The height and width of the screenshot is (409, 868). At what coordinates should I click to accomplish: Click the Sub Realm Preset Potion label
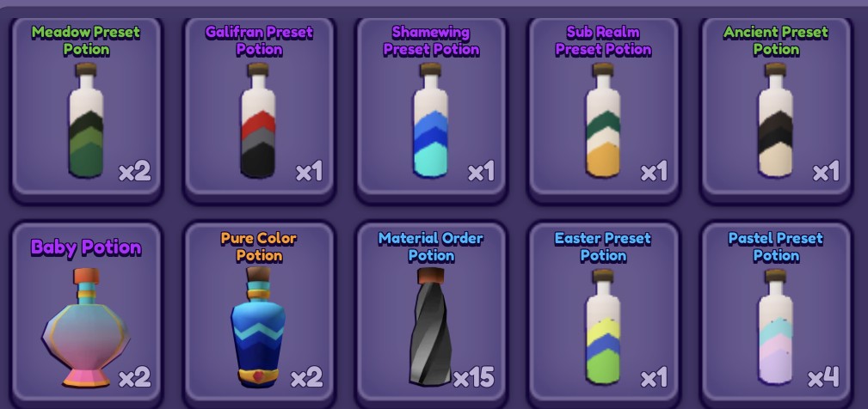pyautogui.click(x=603, y=40)
